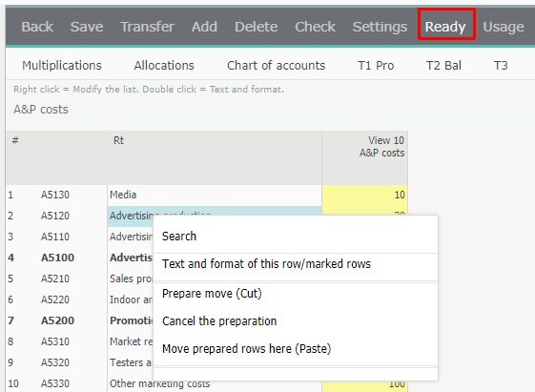The width and height of the screenshot is (535, 392).
Task: Open the Allocations tab
Action: coord(164,65)
